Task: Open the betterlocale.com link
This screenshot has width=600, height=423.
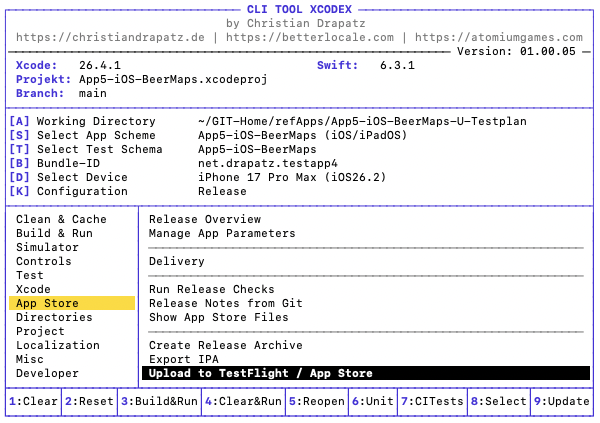Action: click(x=310, y=38)
